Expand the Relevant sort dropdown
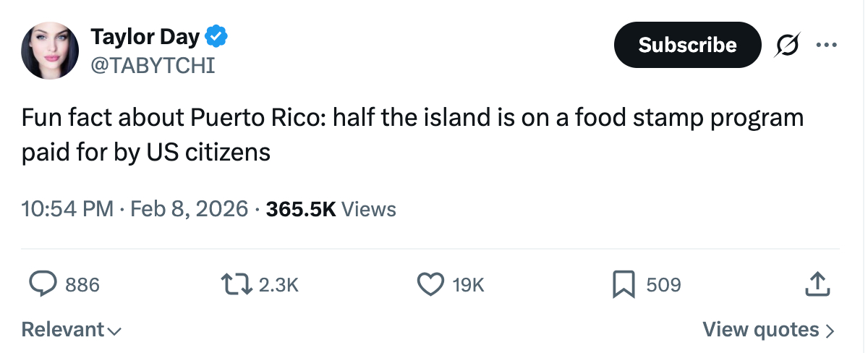 point(72,330)
